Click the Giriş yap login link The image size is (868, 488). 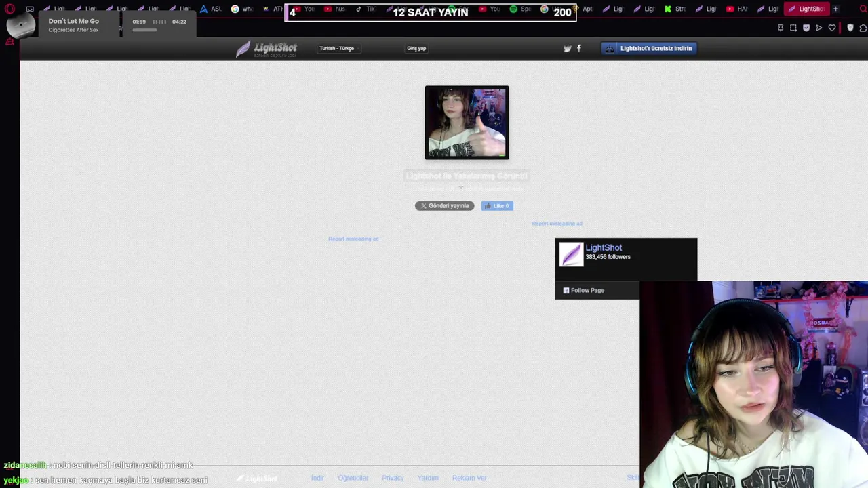coord(416,48)
